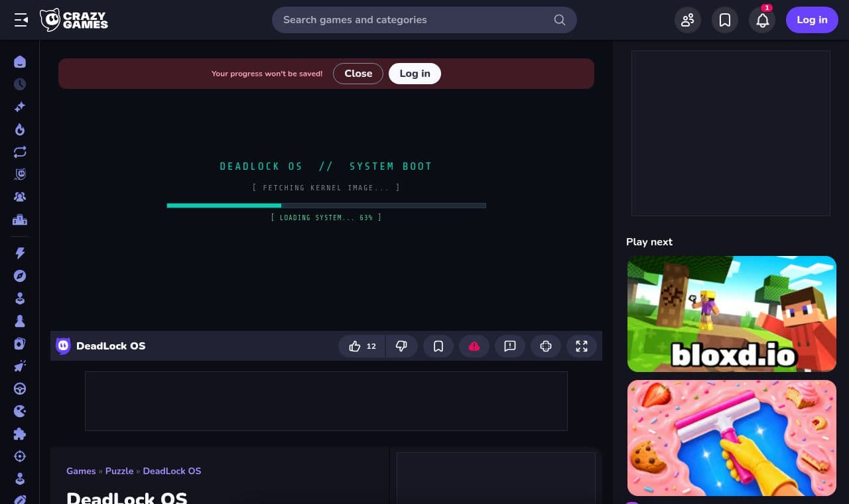Open Multiplayer people icon in sidebar
Image resolution: width=849 pixels, height=504 pixels.
(20, 197)
